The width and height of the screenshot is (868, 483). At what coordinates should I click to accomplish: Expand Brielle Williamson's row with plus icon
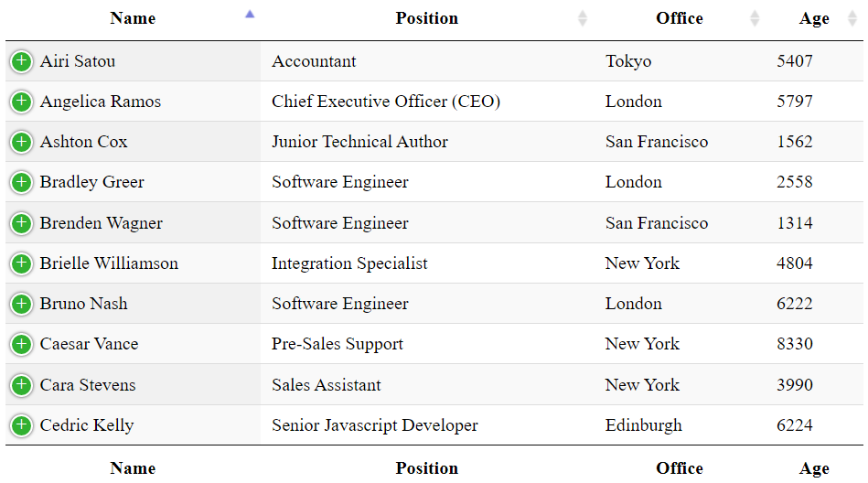[22, 263]
